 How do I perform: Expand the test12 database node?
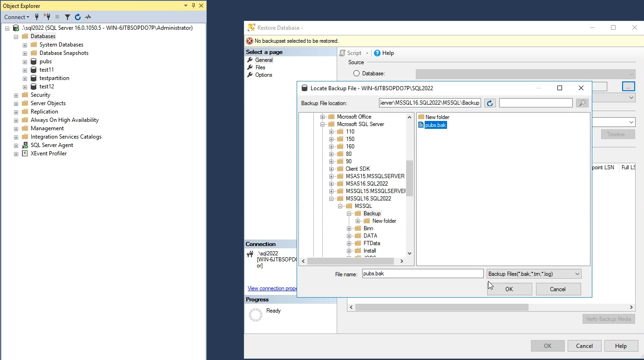[x=25, y=87]
